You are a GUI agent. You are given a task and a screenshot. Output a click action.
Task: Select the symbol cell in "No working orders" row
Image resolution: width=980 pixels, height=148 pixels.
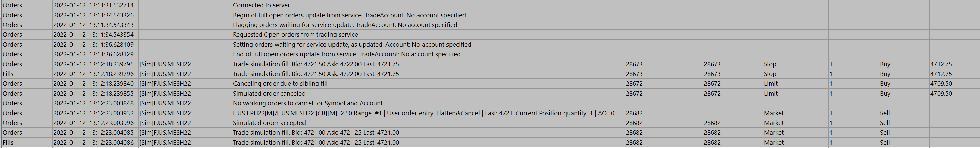point(165,103)
